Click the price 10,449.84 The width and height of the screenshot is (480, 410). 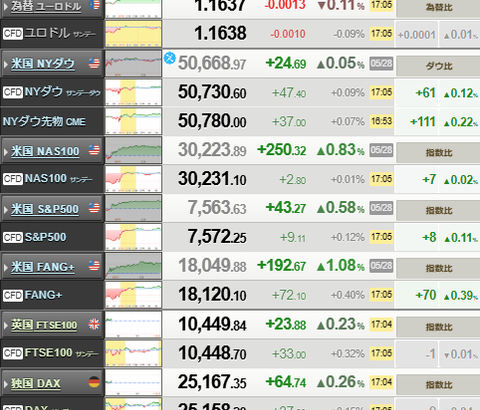[x=212, y=324]
